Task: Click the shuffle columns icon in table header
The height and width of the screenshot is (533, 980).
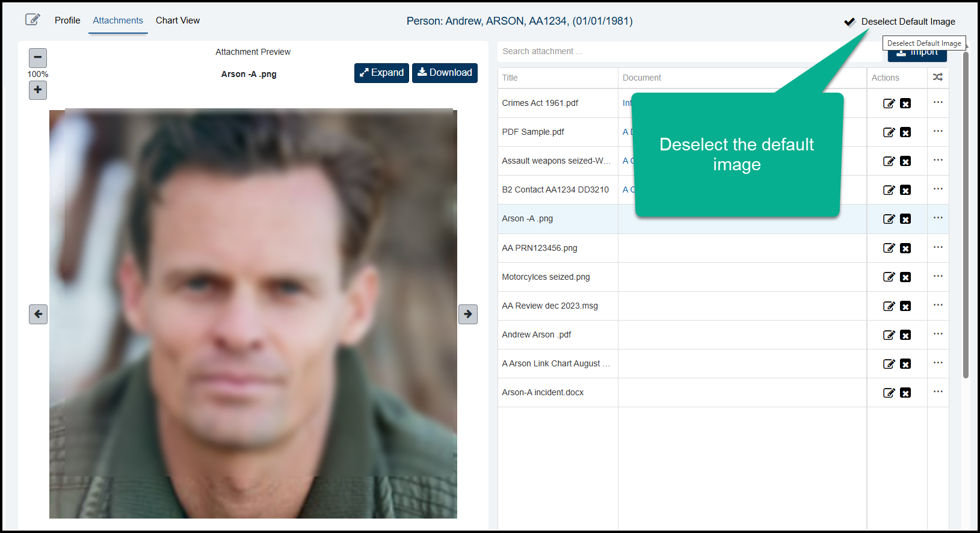Action: click(x=937, y=77)
